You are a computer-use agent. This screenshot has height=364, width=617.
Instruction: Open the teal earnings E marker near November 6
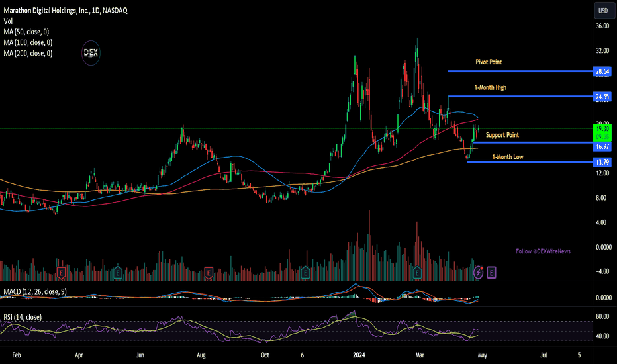[305, 272]
